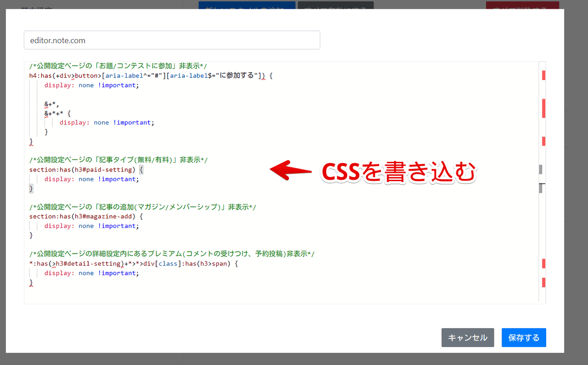Click the upper gray bracket-match marker in the ruler
This screenshot has height=365, width=588.
(x=541, y=170)
